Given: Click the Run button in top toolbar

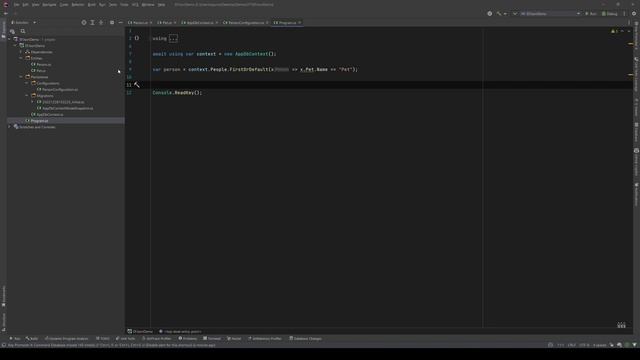Looking at the screenshot, I should (x=591, y=13).
